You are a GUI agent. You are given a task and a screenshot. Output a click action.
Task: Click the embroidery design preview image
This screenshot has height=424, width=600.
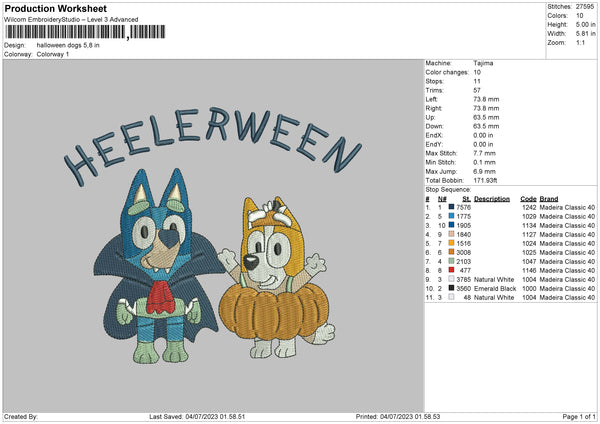pyautogui.click(x=214, y=235)
